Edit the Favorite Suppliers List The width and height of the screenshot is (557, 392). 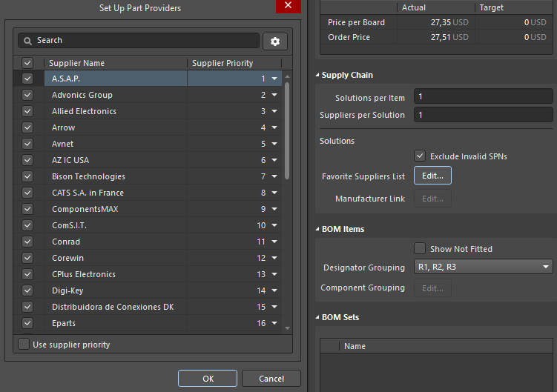point(432,176)
